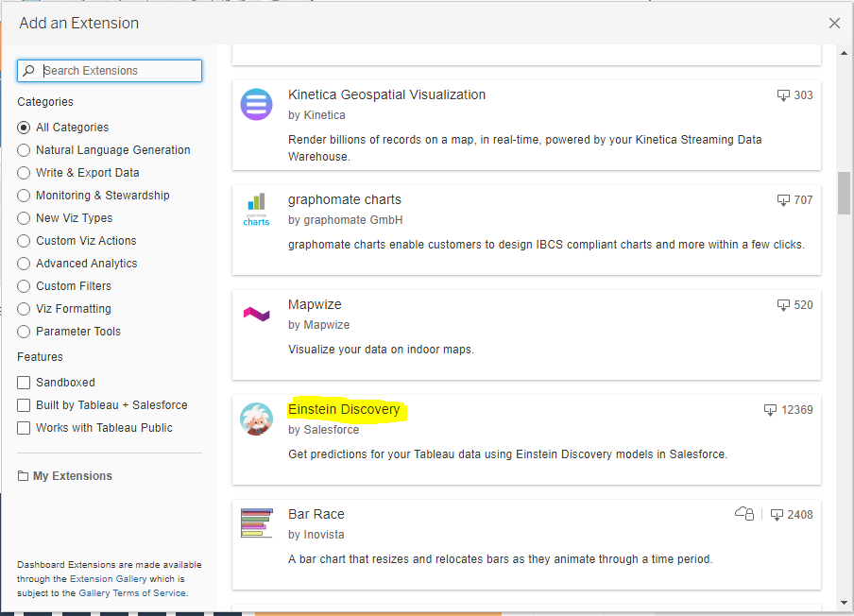Click the Bar Race description text

501,559
